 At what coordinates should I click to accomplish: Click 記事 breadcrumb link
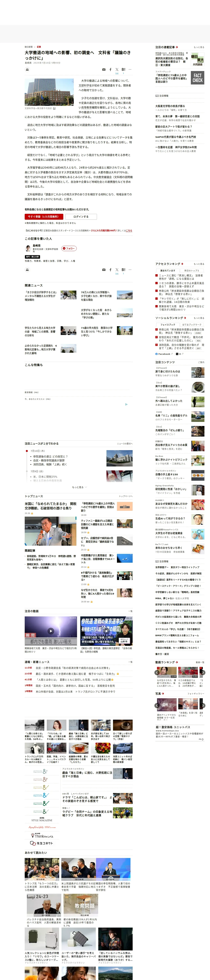pyautogui.click(x=39, y=47)
